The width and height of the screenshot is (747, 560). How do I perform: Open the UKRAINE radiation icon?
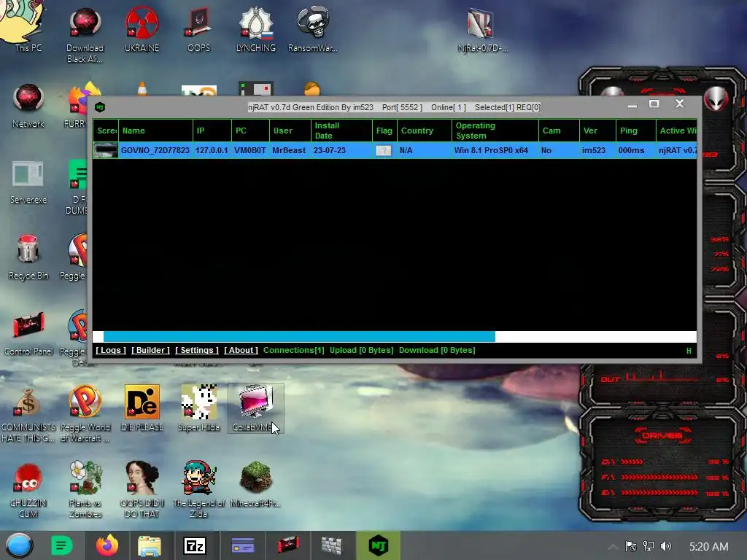142,28
